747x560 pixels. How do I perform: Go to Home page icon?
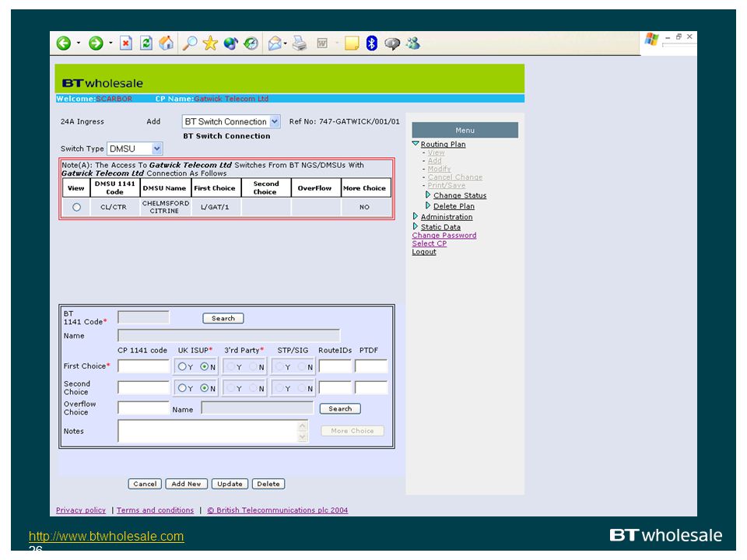tap(167, 44)
